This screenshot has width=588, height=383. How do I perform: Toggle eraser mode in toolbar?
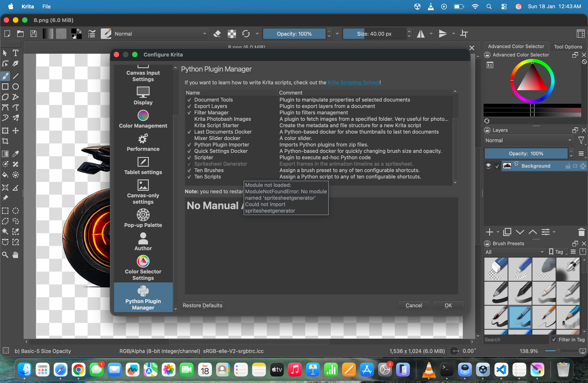coord(217,34)
